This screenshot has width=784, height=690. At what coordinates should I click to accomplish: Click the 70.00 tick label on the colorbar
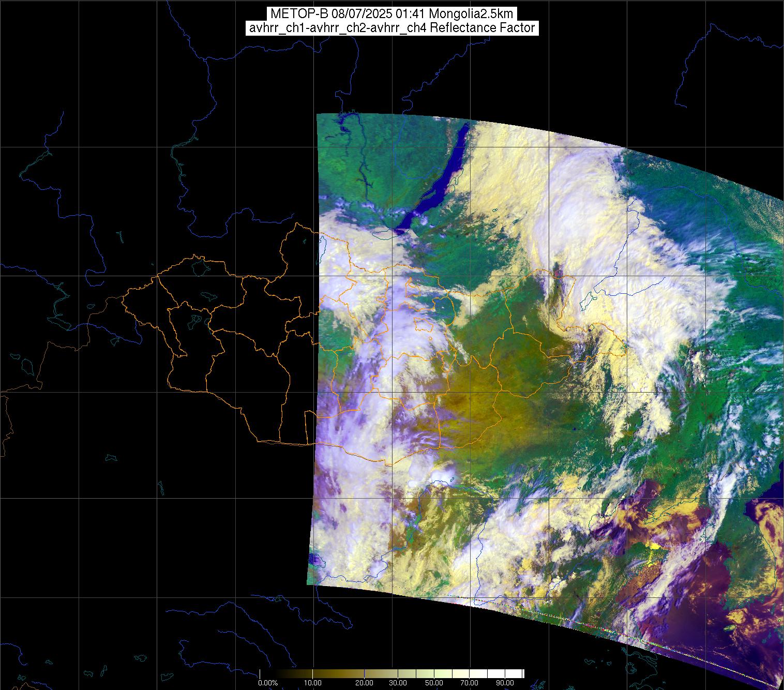coord(469,683)
